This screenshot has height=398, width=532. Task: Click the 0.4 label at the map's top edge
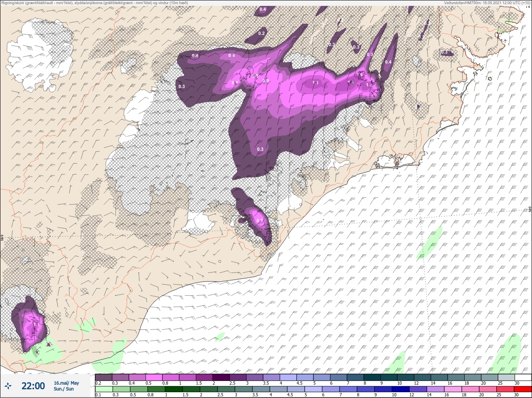click(x=263, y=9)
